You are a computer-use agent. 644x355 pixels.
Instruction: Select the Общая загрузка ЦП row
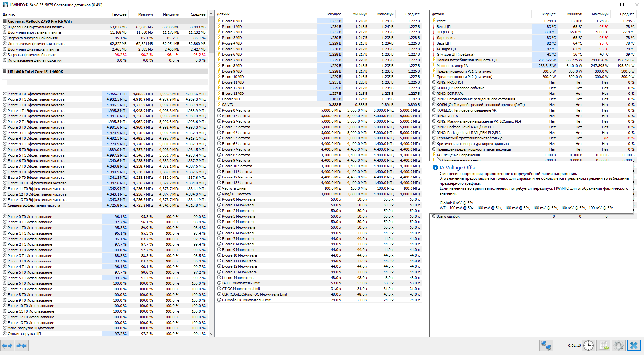coord(24,334)
